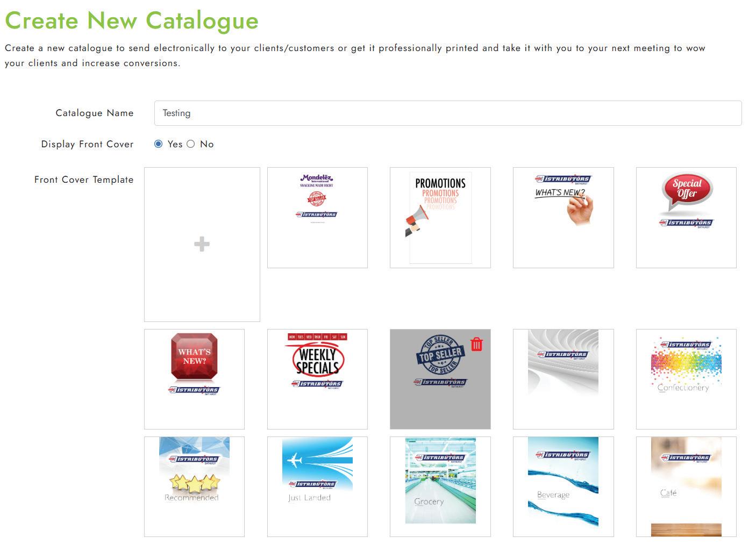
Task: Select the Recommended stars cover template
Action: coord(194,486)
